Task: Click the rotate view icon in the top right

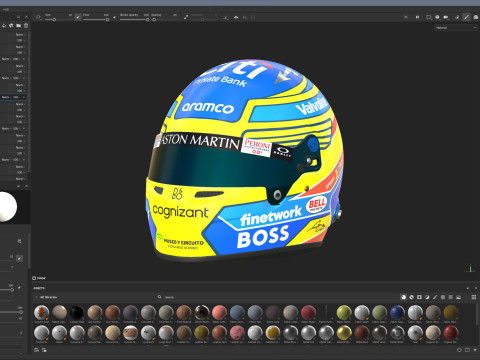Action: coord(457,17)
